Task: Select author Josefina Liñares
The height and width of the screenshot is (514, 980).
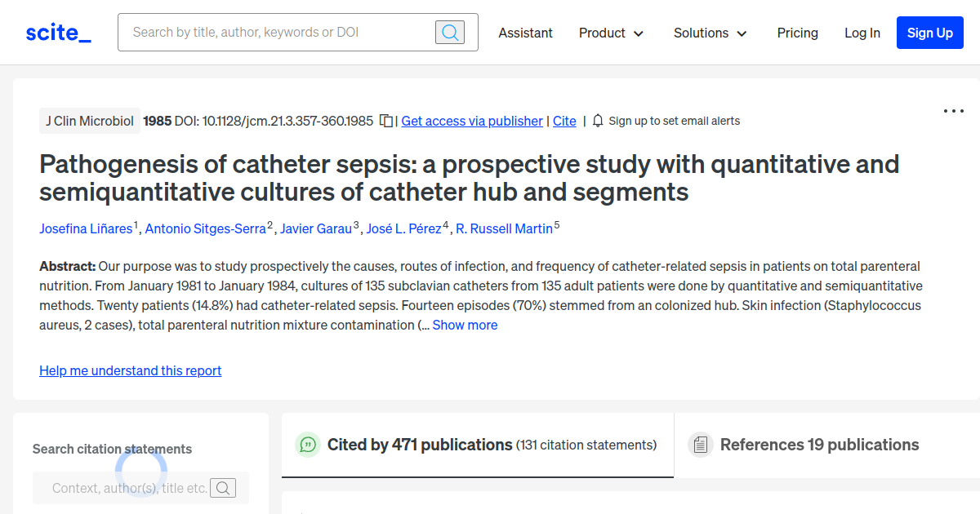Action: (x=86, y=228)
